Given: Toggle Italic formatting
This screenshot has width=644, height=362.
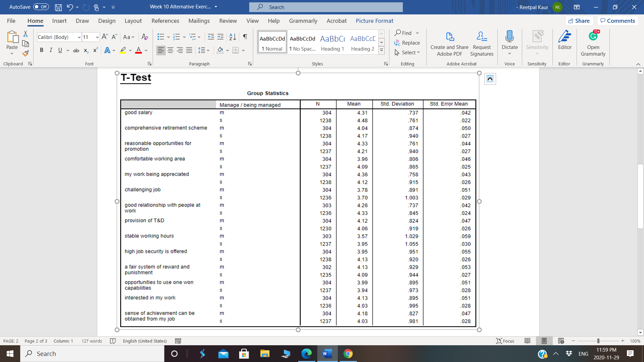Looking at the screenshot, I should tap(51, 50).
